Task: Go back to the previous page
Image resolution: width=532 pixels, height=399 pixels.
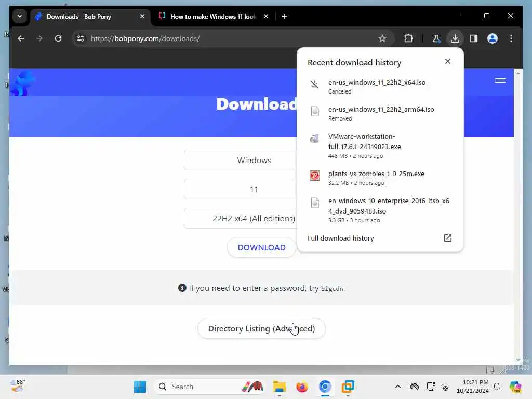Action: pos(21,38)
